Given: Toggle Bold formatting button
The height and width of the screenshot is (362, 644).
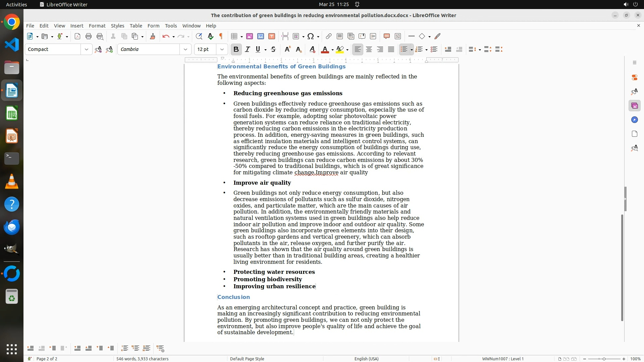Looking at the screenshot, I should [236, 49].
